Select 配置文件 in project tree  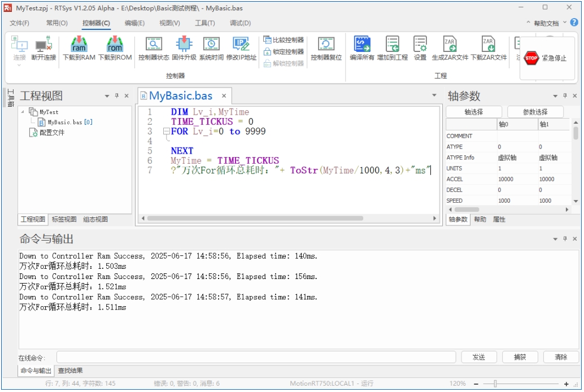[x=47, y=133]
